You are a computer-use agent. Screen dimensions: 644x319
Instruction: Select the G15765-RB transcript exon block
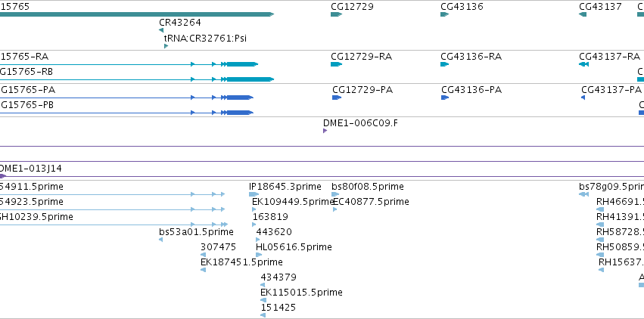pos(250,79)
